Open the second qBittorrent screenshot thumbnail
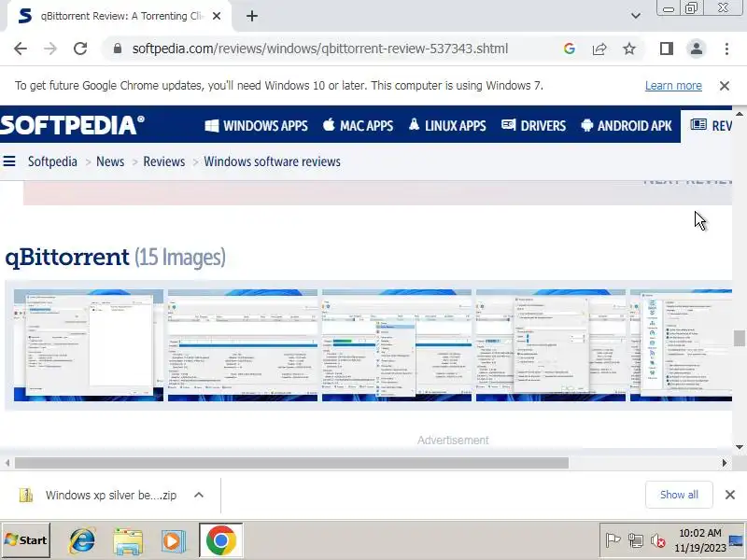Screen dimensions: 747x560 pos(243,345)
